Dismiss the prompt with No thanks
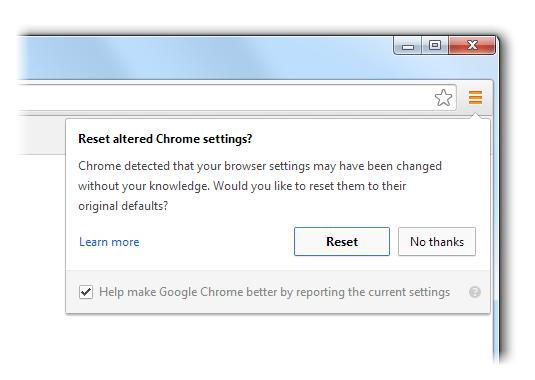The width and height of the screenshot is (535, 380). 437,242
